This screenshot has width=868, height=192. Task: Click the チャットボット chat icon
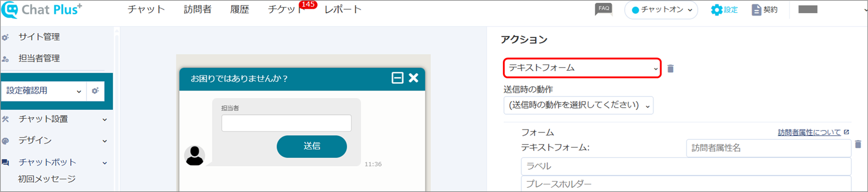click(x=5, y=163)
